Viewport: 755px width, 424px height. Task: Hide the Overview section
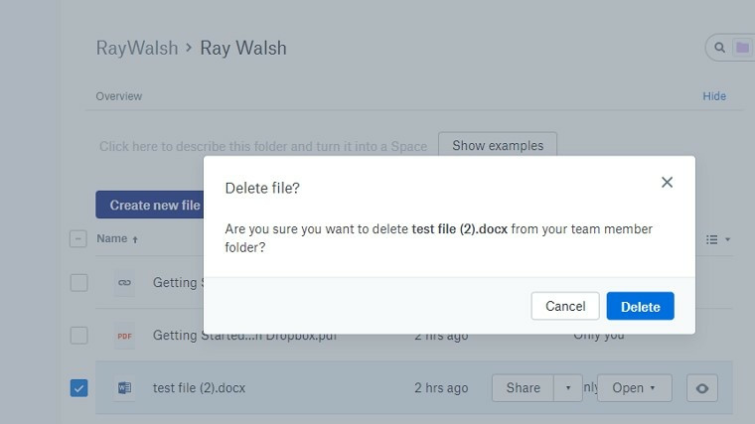(714, 96)
